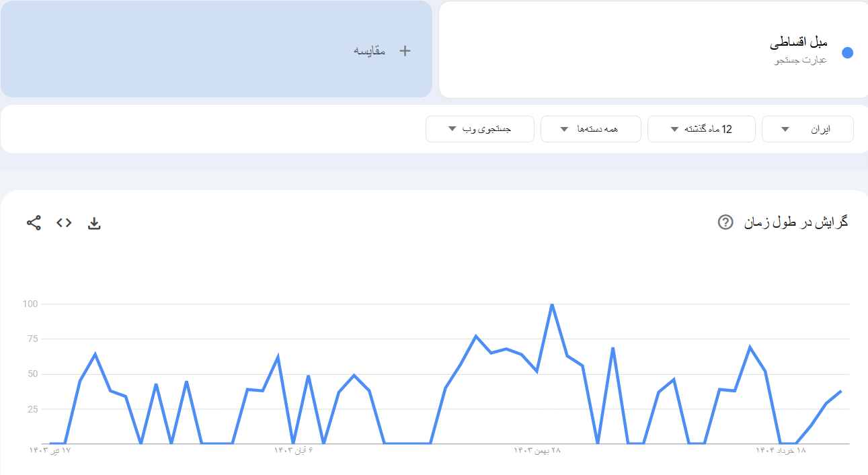The image size is (868, 475).
Task: Click the گرایش در طول زمان chart title
Action: point(796,222)
